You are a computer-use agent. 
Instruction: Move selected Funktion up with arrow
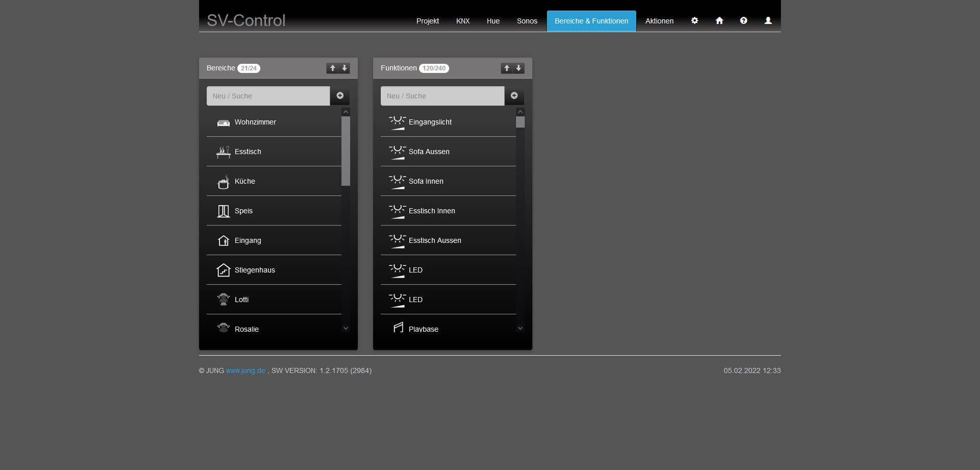[x=506, y=68]
